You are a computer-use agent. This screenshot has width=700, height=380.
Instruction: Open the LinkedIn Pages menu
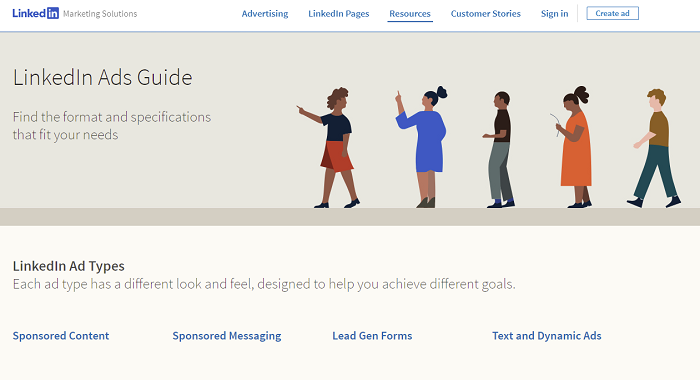(338, 14)
